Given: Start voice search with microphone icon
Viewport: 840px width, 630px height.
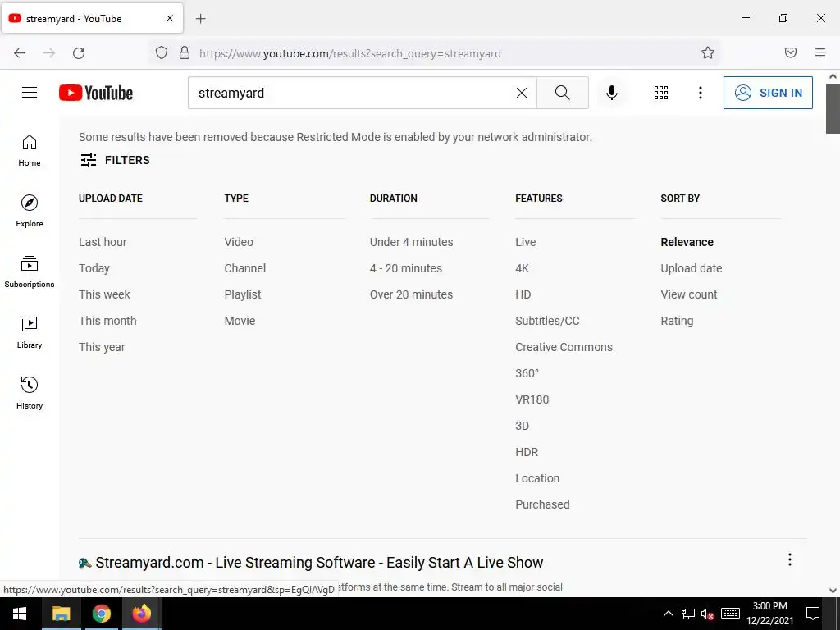Looking at the screenshot, I should pos(611,93).
